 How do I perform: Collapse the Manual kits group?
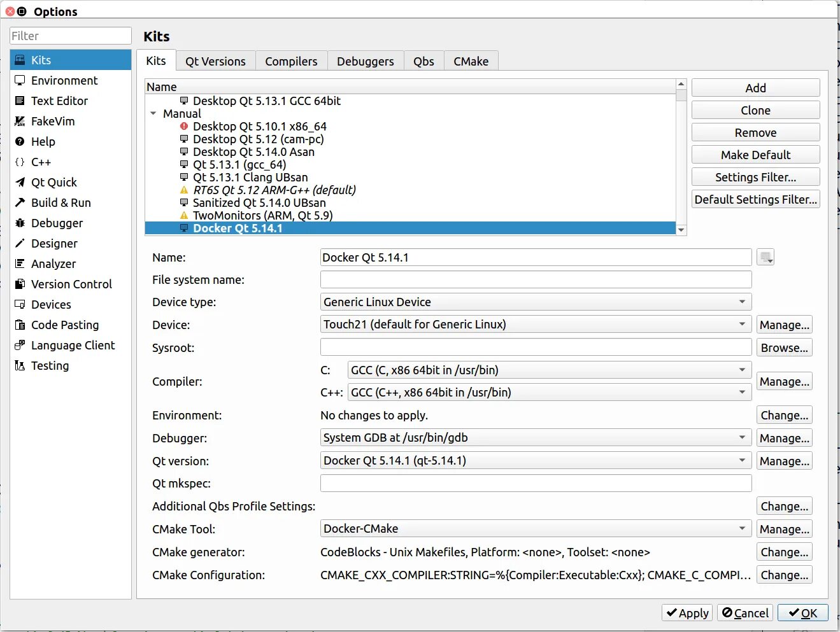[x=153, y=113]
